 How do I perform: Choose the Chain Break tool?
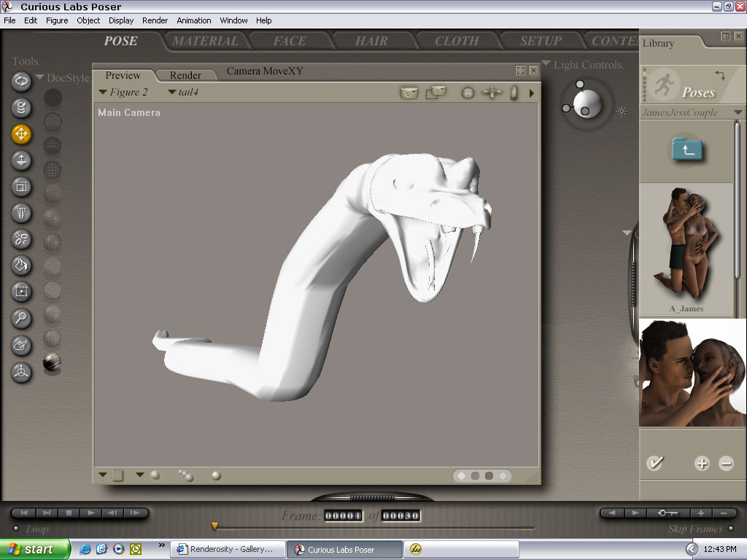click(21, 239)
